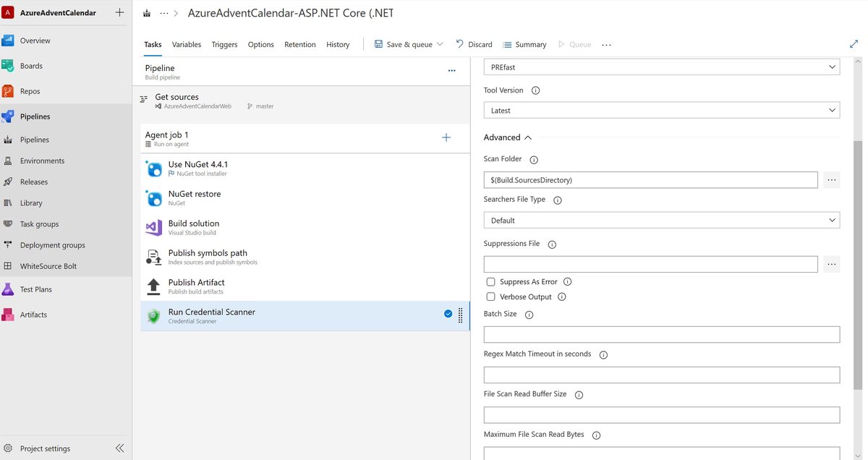This screenshot has width=868, height=460.
Task: Click the Regex Match Timeout info icon
Action: [x=603, y=354]
